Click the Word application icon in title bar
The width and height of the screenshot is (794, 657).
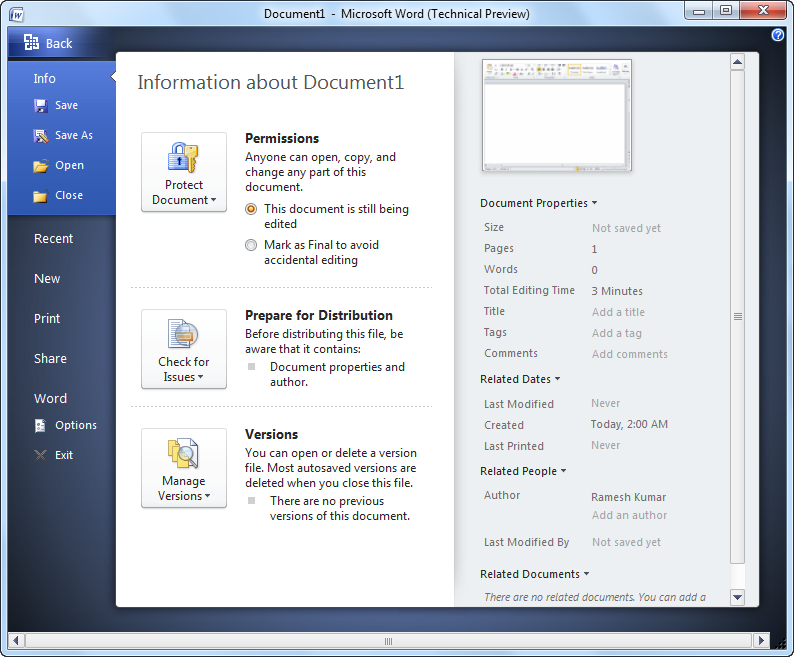point(16,14)
